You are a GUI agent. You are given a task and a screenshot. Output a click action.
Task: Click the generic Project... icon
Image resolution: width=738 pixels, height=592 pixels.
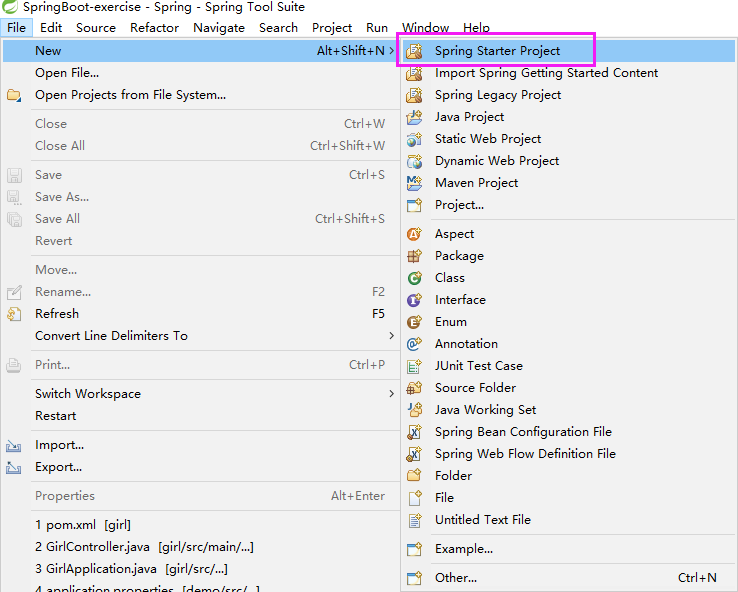414,205
